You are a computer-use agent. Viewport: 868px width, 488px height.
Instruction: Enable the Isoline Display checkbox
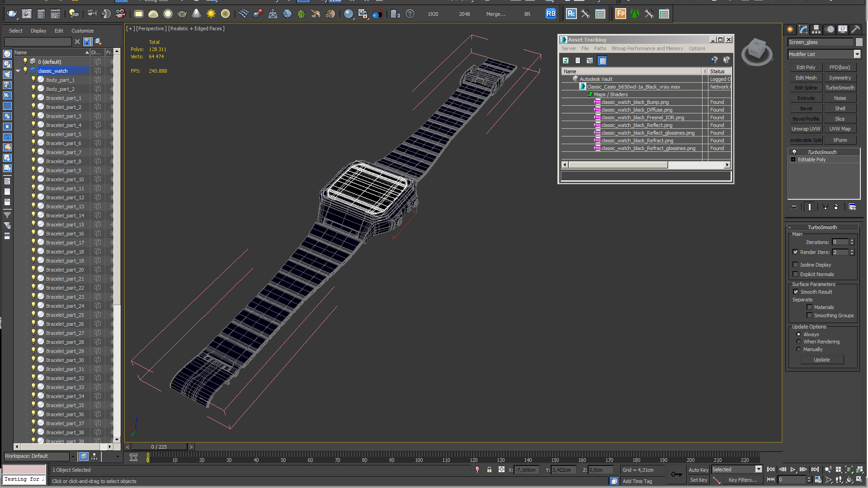click(x=796, y=265)
